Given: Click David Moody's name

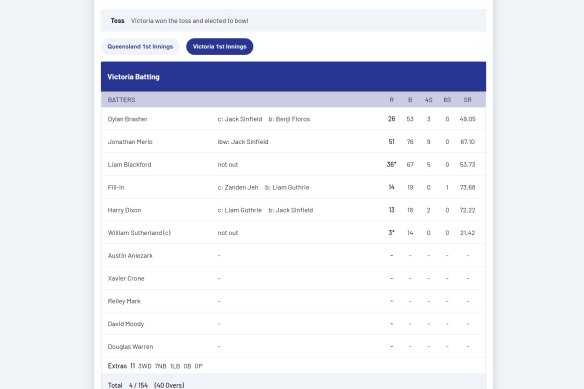Looking at the screenshot, I should 126,324.
